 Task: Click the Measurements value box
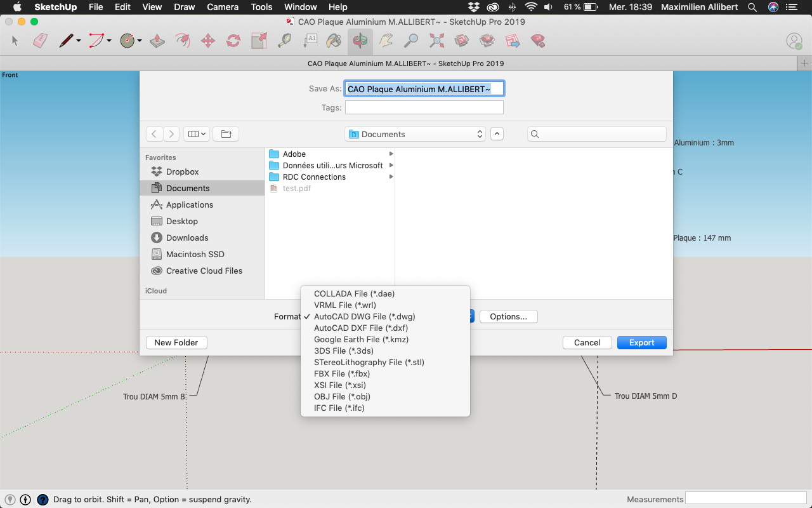[746, 498]
